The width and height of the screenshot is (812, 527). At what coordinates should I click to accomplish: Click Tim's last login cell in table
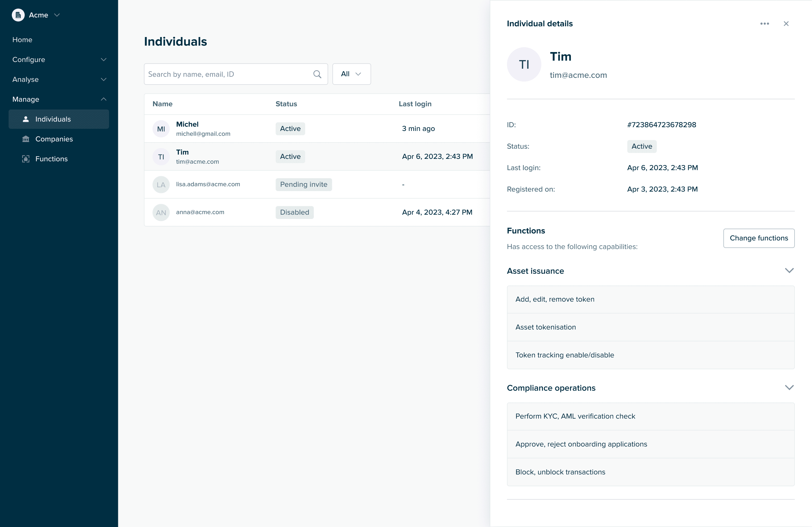pyautogui.click(x=437, y=156)
